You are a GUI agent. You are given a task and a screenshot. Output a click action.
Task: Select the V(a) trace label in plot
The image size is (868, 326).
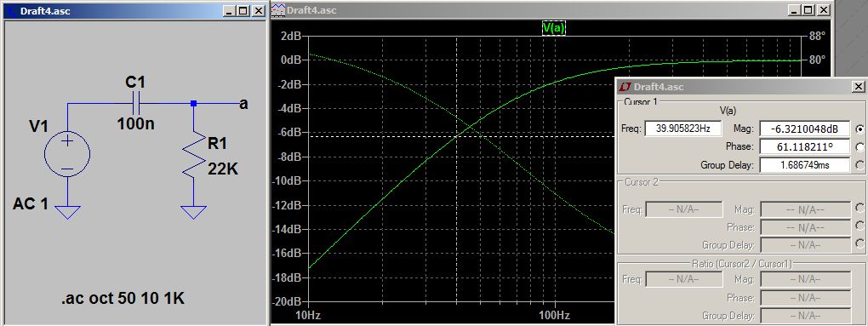tap(554, 28)
